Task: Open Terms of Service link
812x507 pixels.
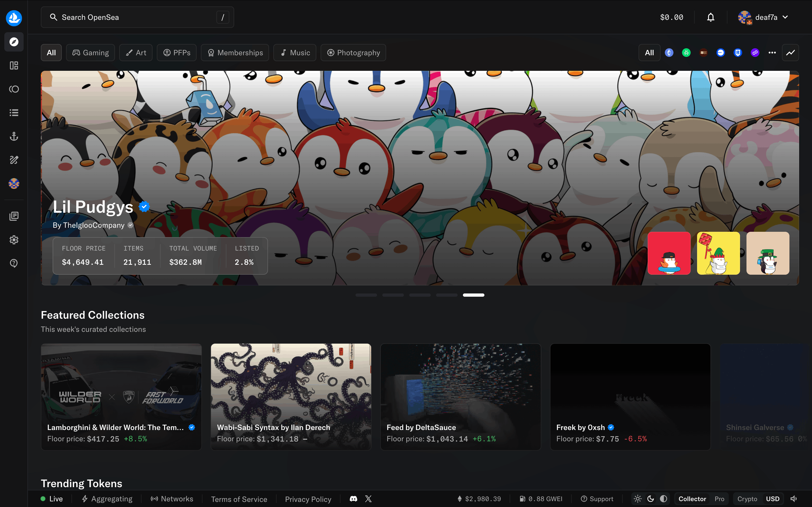Action: (x=239, y=499)
